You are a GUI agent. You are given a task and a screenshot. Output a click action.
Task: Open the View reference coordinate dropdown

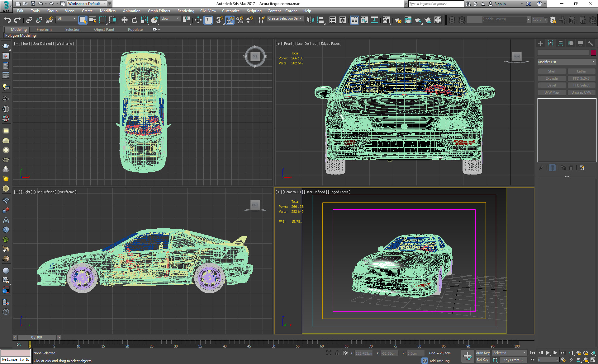pyautogui.click(x=170, y=19)
